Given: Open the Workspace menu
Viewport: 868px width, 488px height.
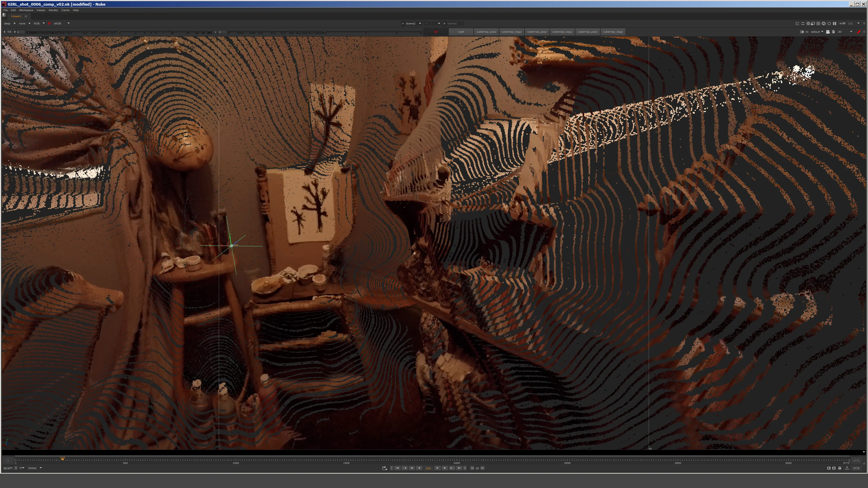Looking at the screenshot, I should pyautogui.click(x=26, y=10).
